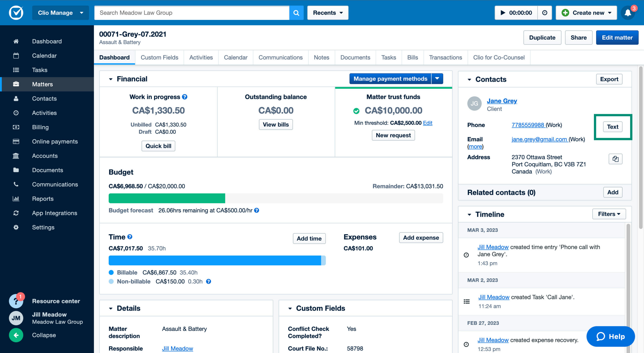Click the Budget forecast help icon
The height and width of the screenshot is (353, 644).
coord(257,210)
